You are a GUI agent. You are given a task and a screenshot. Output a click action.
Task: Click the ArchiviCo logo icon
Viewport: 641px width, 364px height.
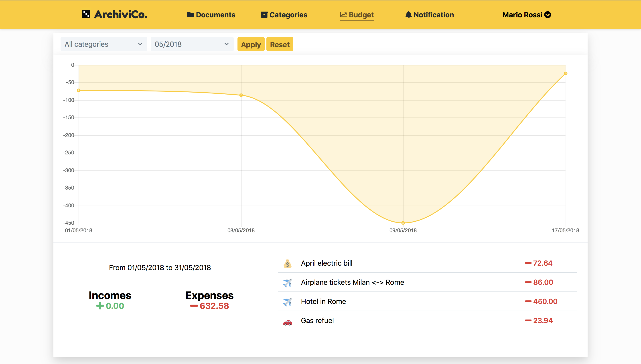(x=86, y=14)
